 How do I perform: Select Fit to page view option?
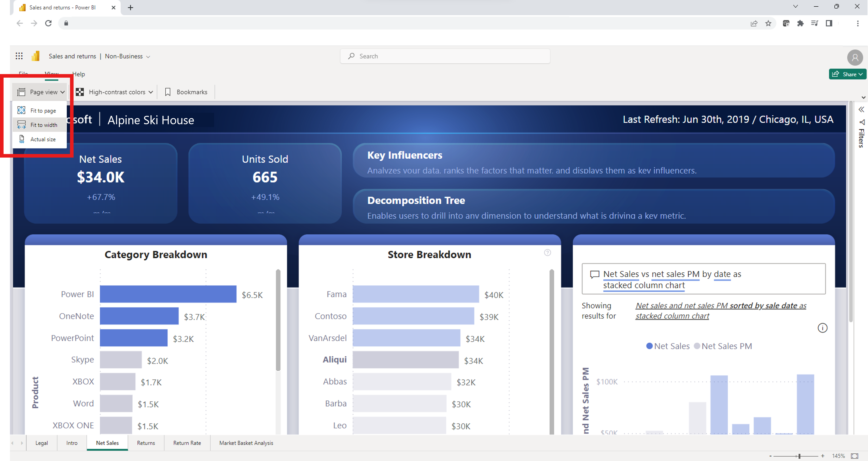[43, 110]
